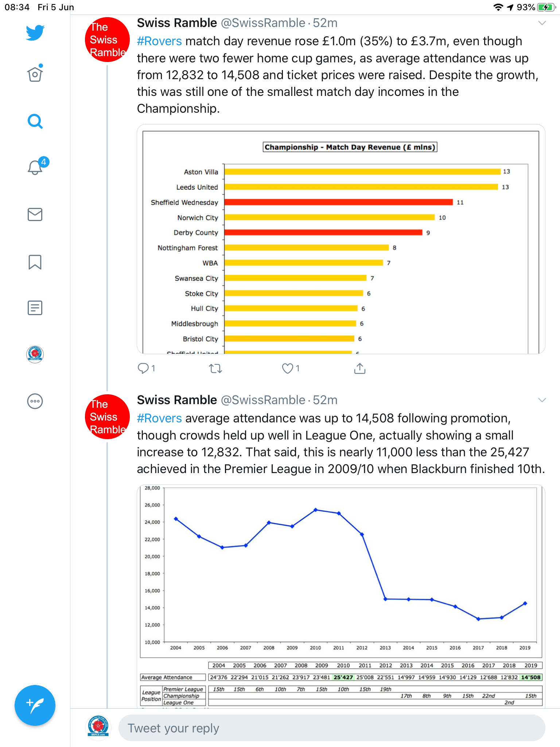Open Messages envelope icon

point(35,214)
